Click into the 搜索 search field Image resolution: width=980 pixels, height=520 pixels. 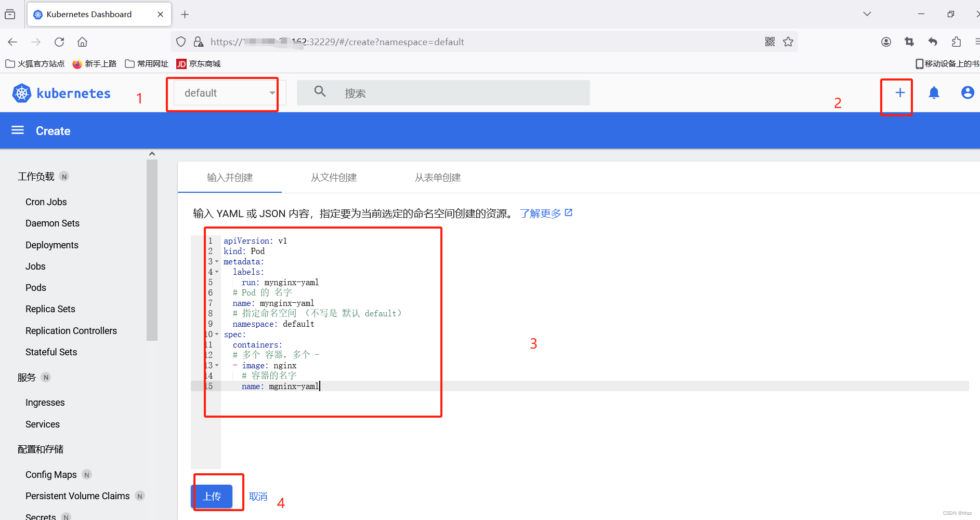coord(443,93)
